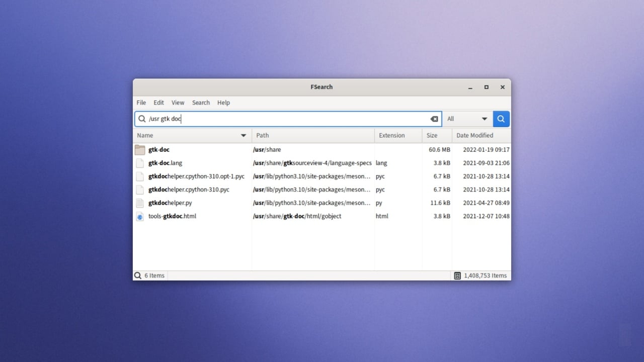This screenshot has width=644, height=362.
Task: Click the database icon in status bar
Action: pos(457,276)
